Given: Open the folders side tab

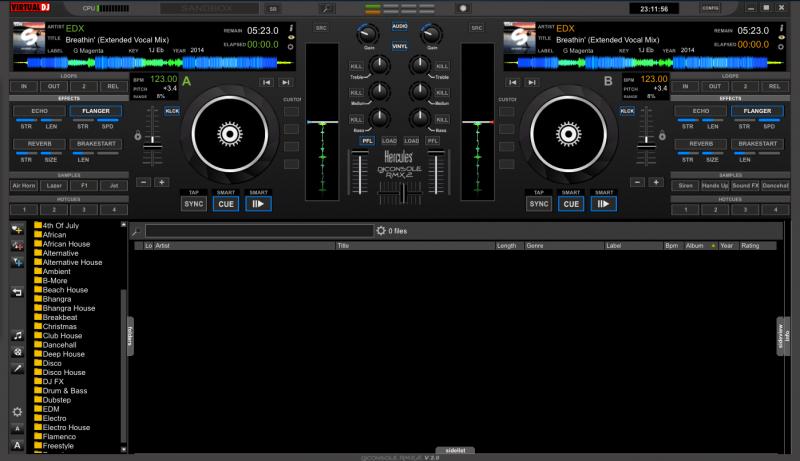Looking at the screenshot, I should (x=130, y=336).
